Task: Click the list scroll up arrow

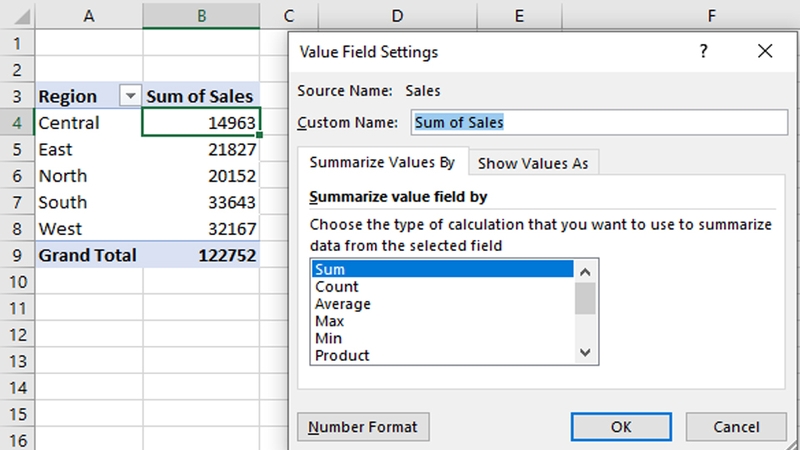Action: coord(585,272)
